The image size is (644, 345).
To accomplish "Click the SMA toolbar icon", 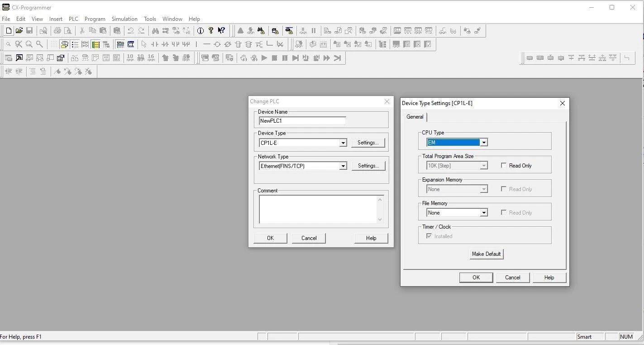I will click(x=120, y=44).
